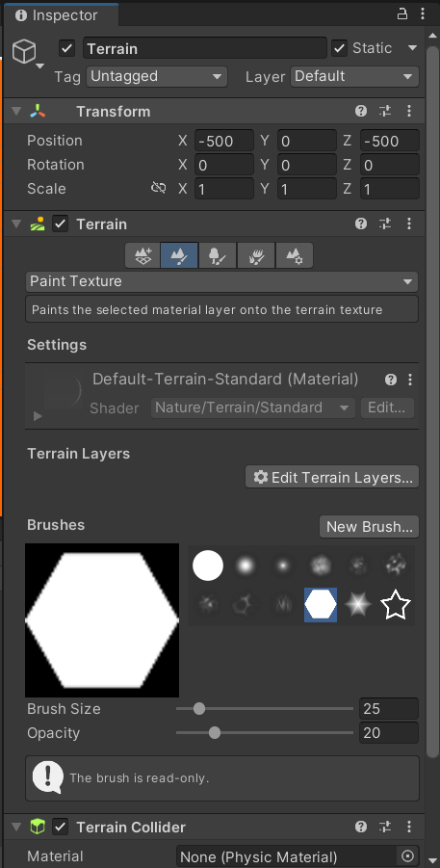Open Transform component presets

point(385,111)
